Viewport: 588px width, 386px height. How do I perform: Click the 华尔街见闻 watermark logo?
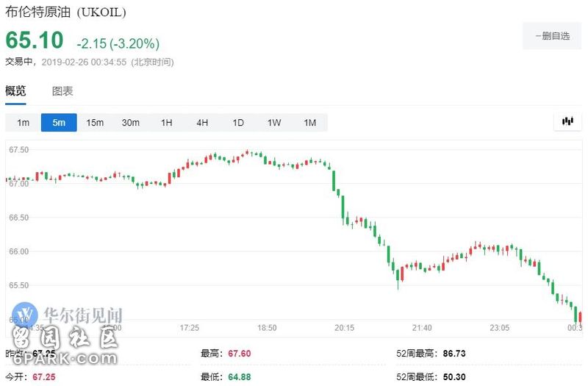pos(67,315)
